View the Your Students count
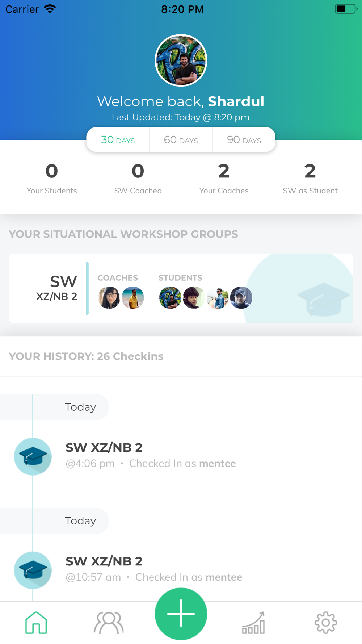362x644 pixels. point(52,178)
